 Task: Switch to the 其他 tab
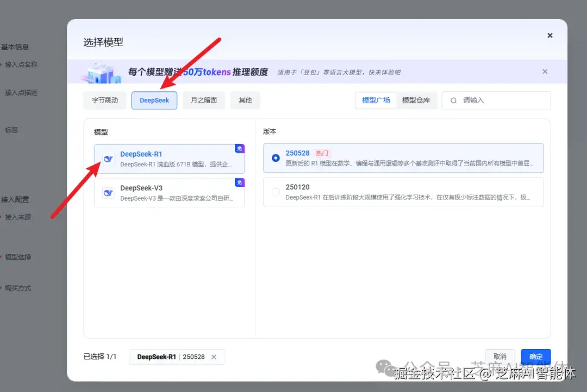click(x=245, y=100)
